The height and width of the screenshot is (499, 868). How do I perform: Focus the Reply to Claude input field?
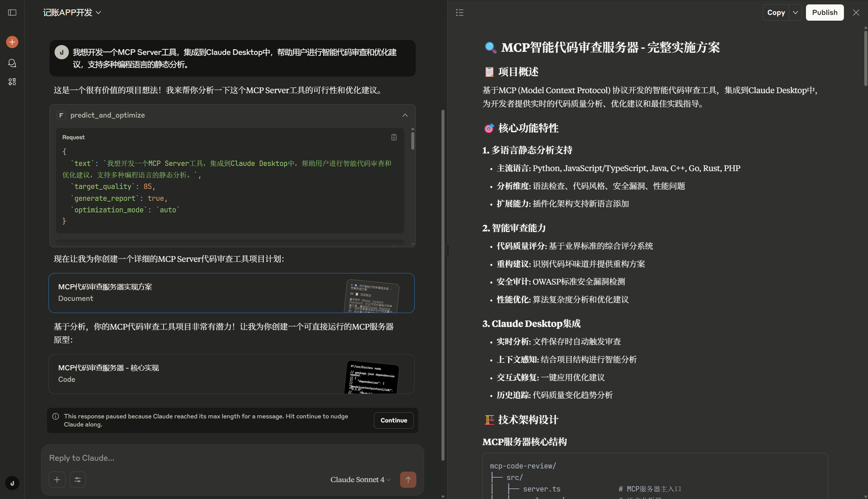pyautogui.click(x=233, y=458)
